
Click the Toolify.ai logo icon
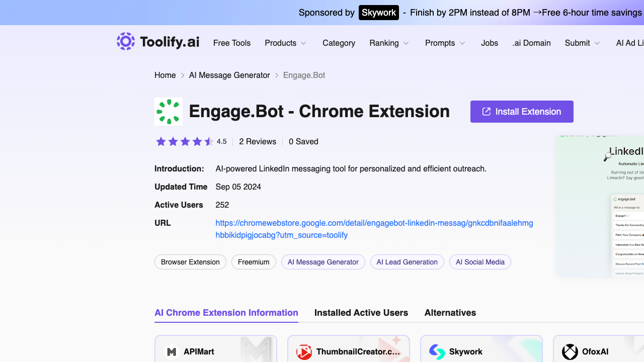pos(126,41)
